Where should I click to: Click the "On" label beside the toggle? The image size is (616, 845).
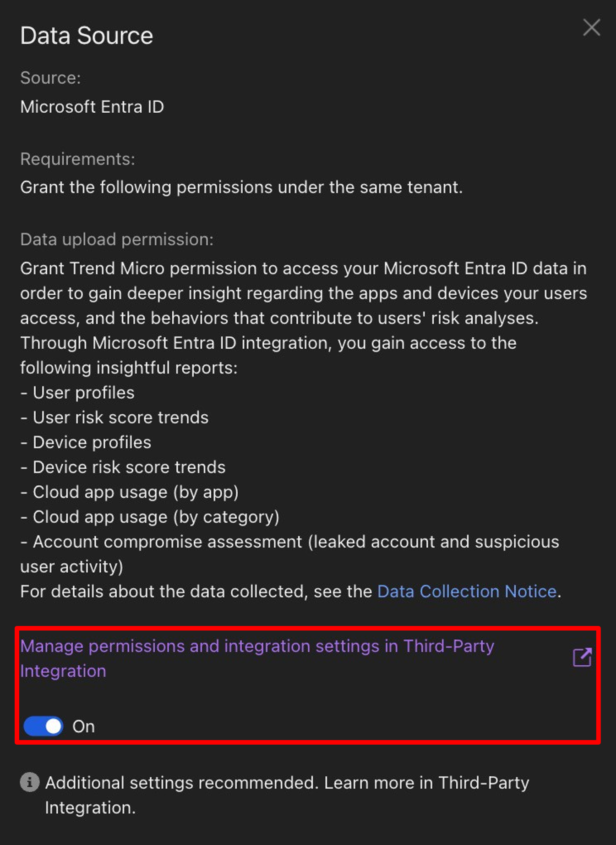click(x=83, y=727)
